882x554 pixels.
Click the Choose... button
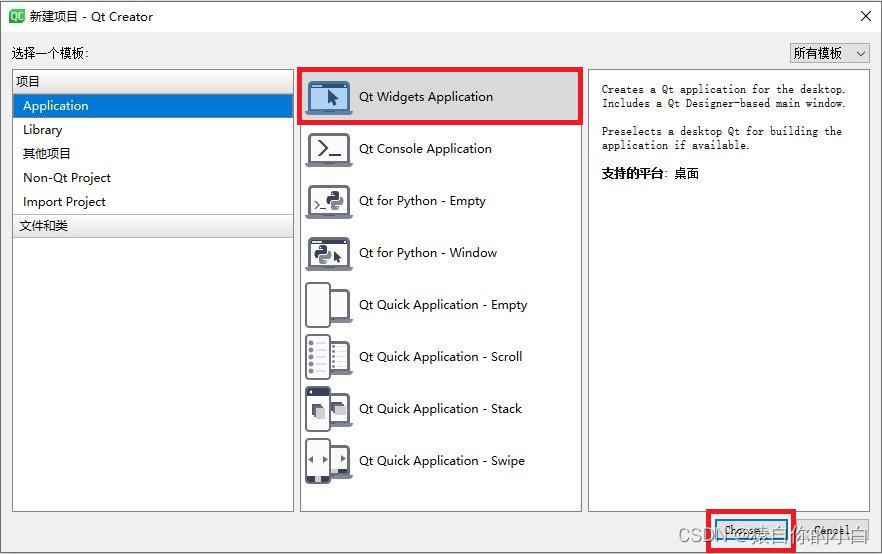point(752,530)
